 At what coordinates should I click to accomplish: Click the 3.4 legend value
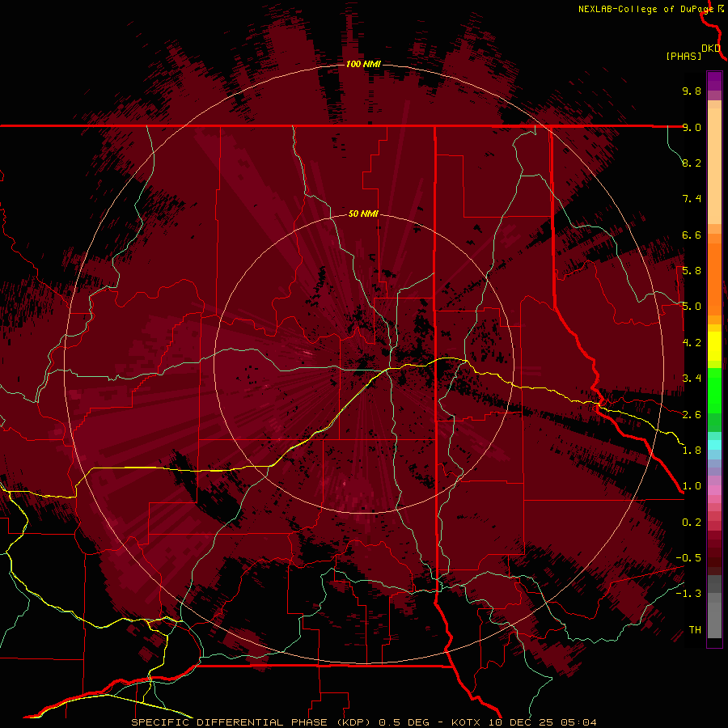click(x=692, y=379)
